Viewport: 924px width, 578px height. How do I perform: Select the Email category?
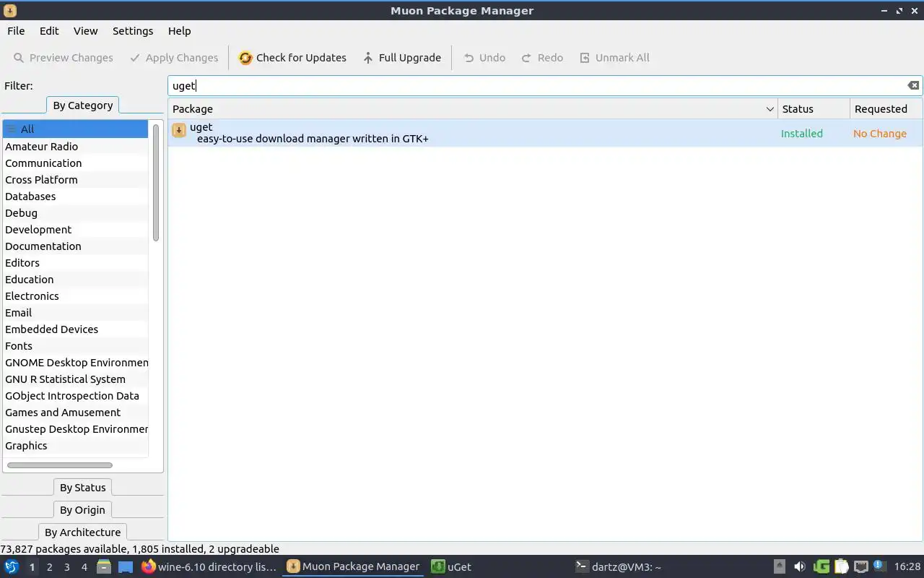point(75,313)
